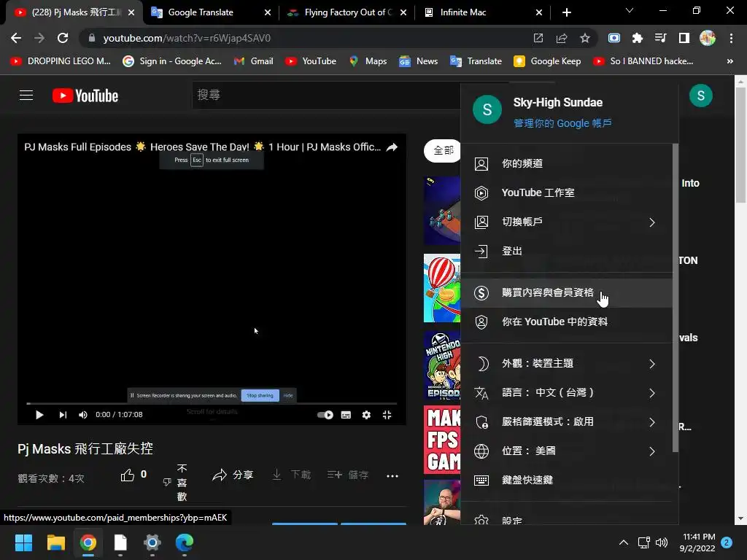This screenshot has height=560, width=747.
Task: Choose 登出 to sign out
Action: (566, 251)
